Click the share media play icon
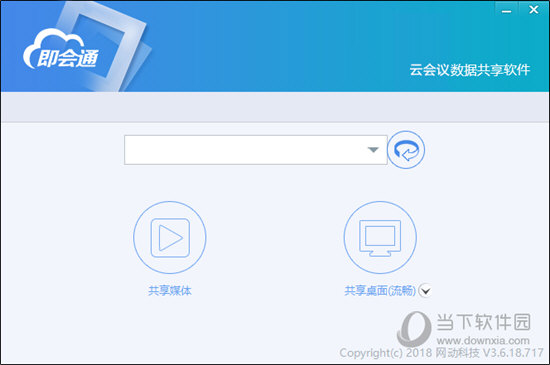Screen dimensions: 550x365 (170, 237)
